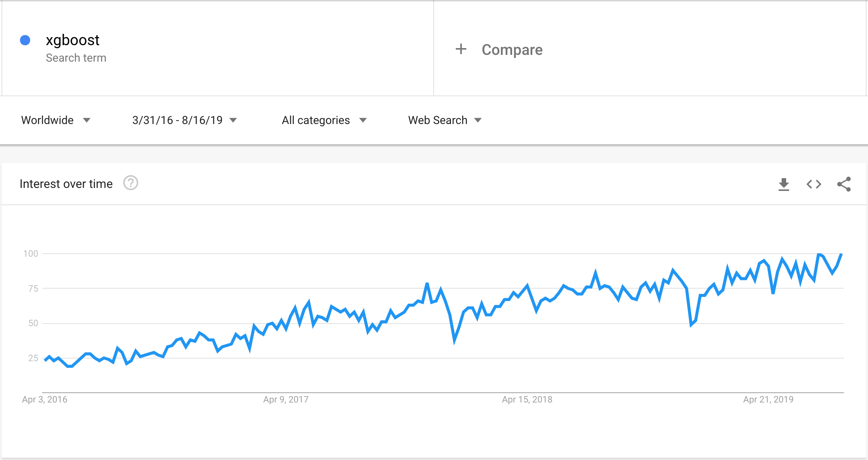Screen dimensions: 868x460
Task: Click the Compare button
Action: pos(512,50)
